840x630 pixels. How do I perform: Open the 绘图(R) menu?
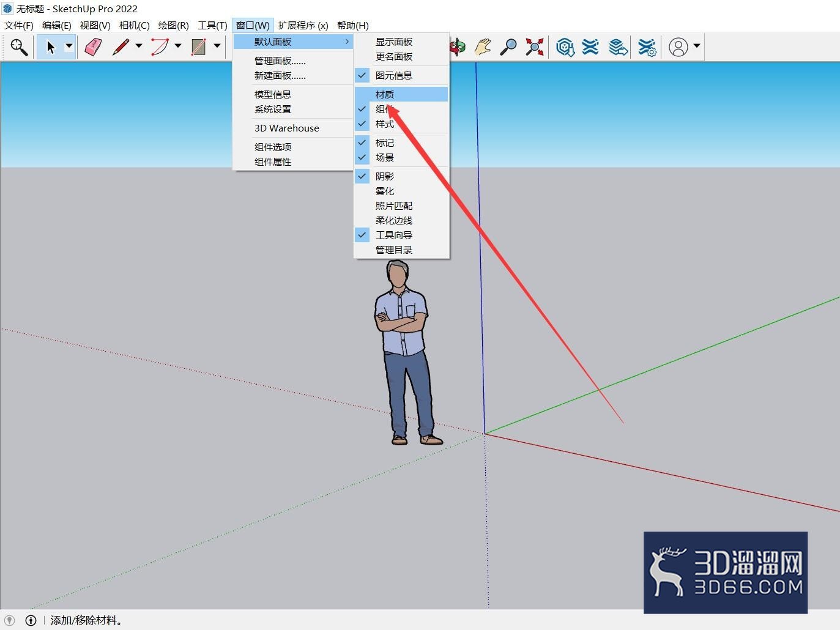coord(173,25)
